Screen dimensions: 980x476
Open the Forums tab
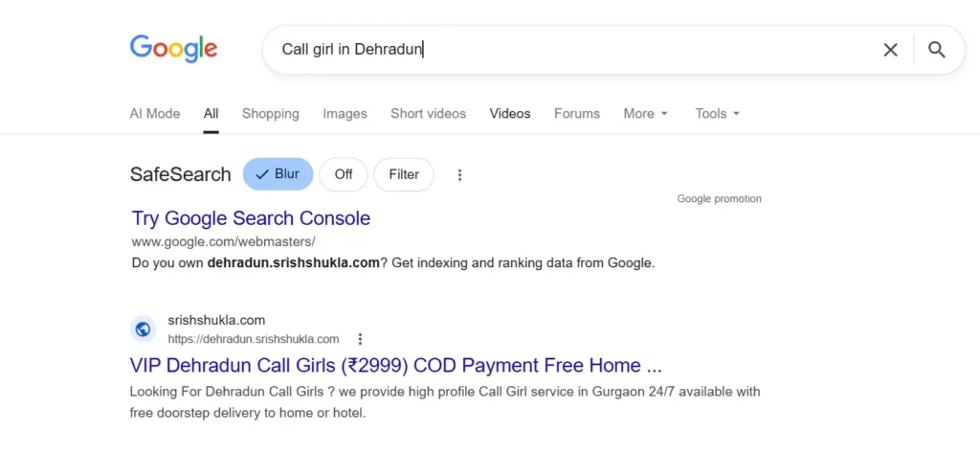577,113
